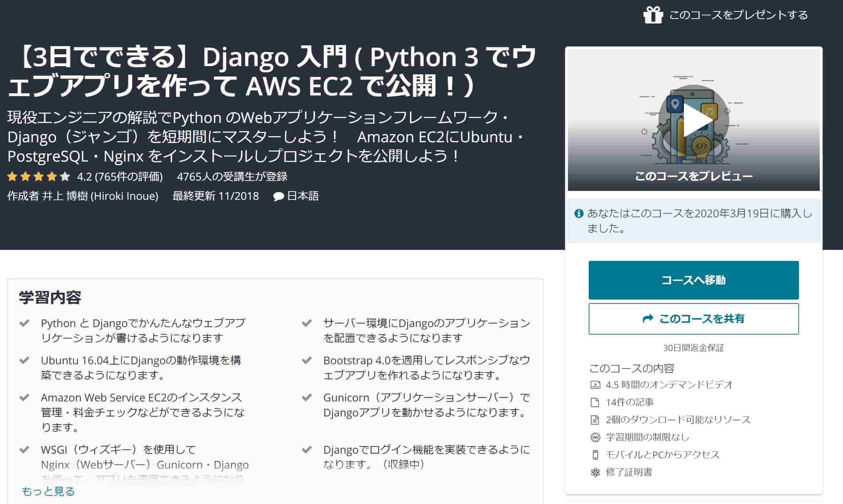Click Gunicorn（アプリケーションサーバー） learning item text
This screenshot has height=504, width=843.
(427, 405)
